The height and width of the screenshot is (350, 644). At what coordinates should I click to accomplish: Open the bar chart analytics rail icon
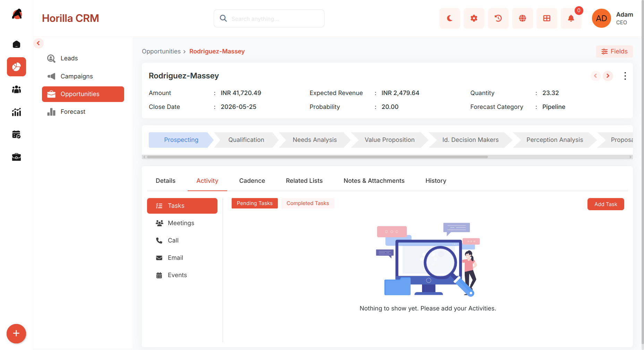point(16,112)
